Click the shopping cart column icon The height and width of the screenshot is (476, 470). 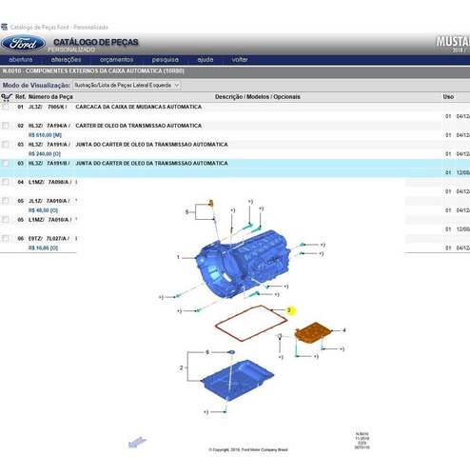[7, 97]
